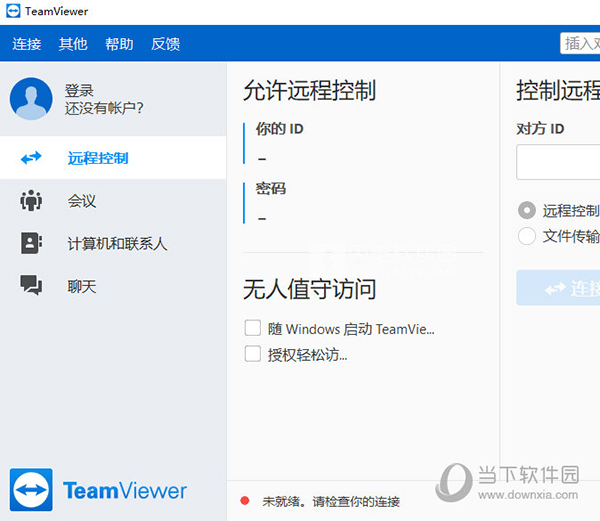600x521 pixels.
Task: Tick the 授权轻松访问 checkbox
Action: [253, 354]
